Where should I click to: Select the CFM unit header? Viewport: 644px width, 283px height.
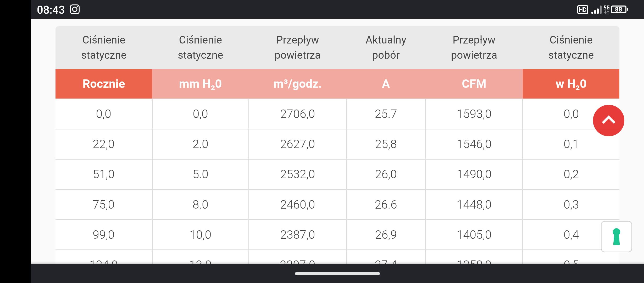click(474, 84)
